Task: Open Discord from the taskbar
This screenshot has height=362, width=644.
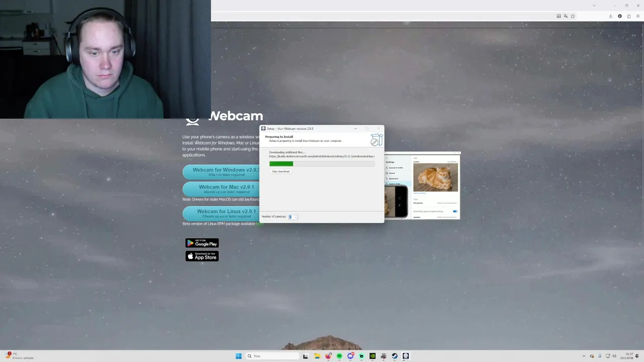Action: [x=350, y=356]
